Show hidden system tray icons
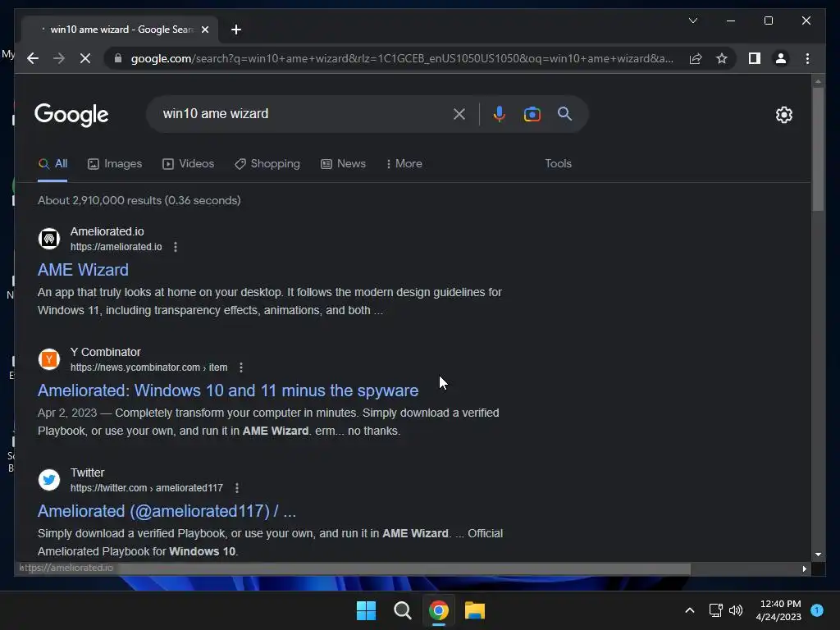This screenshot has width=840, height=630. click(689, 610)
